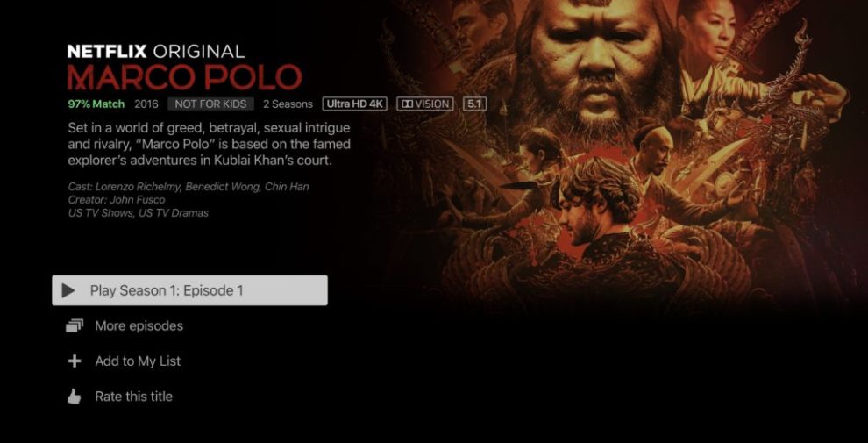Click the NOT FOR KIDS rating badge

[x=210, y=104]
